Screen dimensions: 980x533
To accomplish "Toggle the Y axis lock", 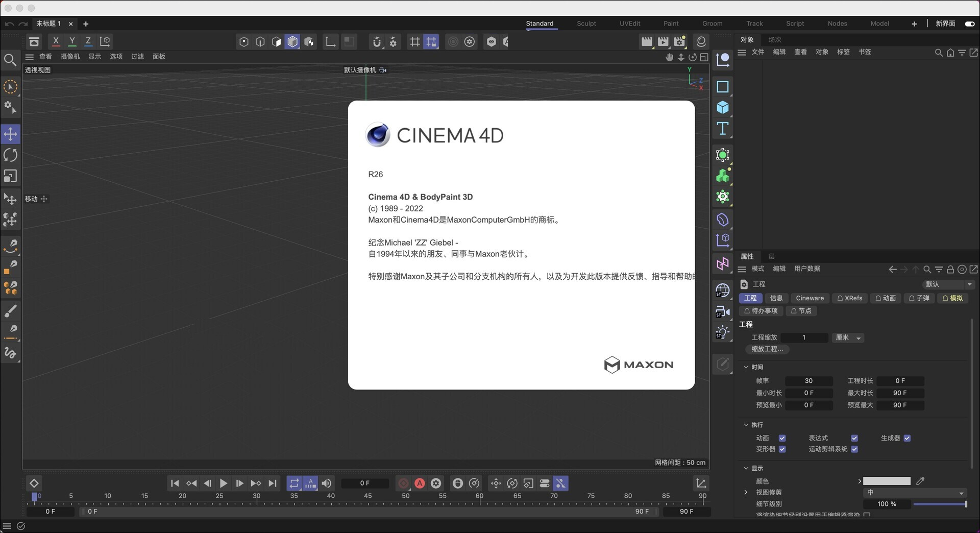I will coord(72,41).
